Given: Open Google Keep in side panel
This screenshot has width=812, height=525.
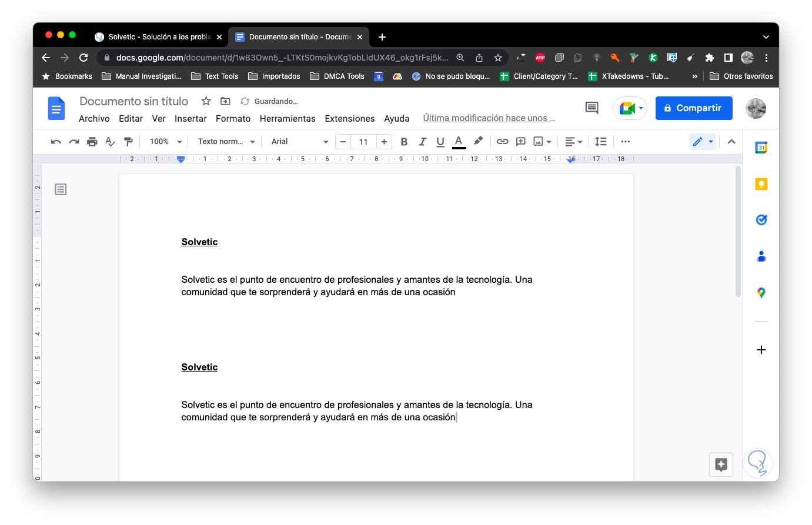Looking at the screenshot, I should [x=761, y=184].
